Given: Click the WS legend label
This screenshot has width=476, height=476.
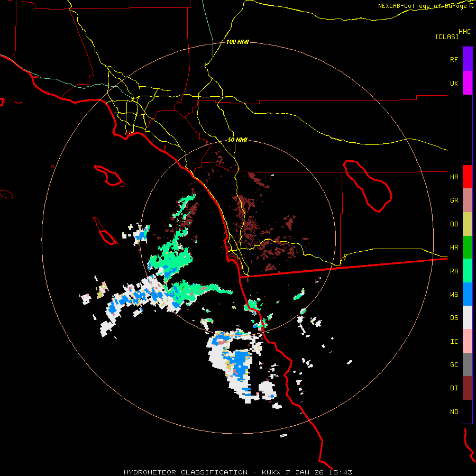Looking at the screenshot, I should coord(454,295).
